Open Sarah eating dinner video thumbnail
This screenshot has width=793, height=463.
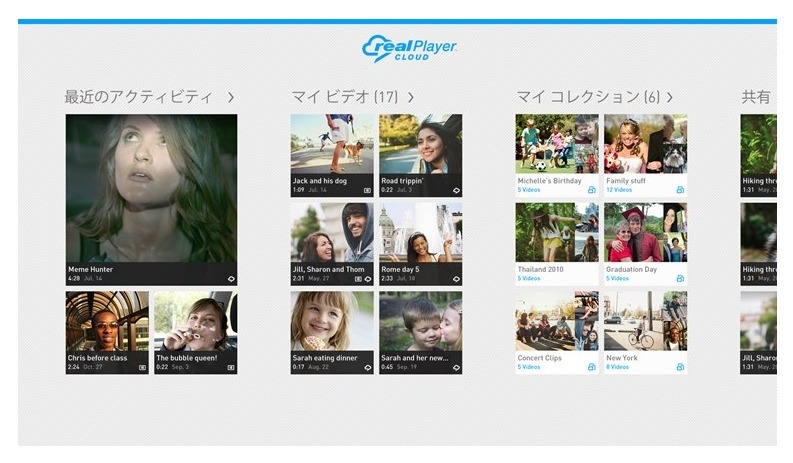point(332,321)
